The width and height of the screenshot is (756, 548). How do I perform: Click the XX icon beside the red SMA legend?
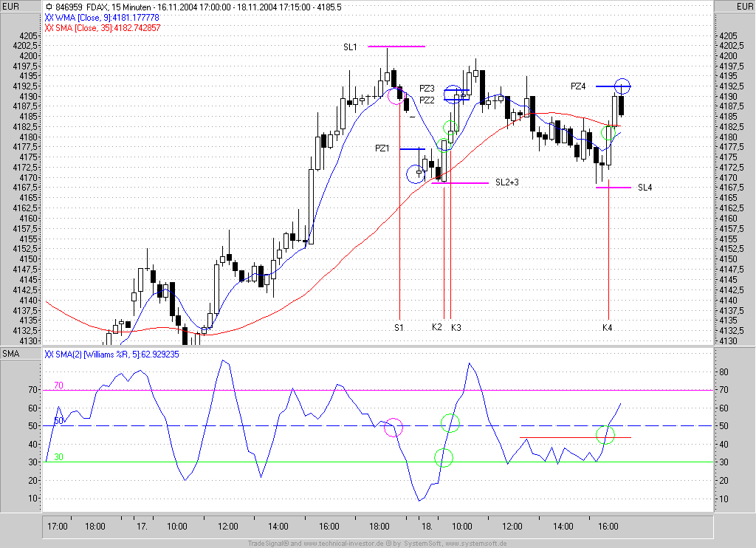pyautogui.click(x=49, y=28)
